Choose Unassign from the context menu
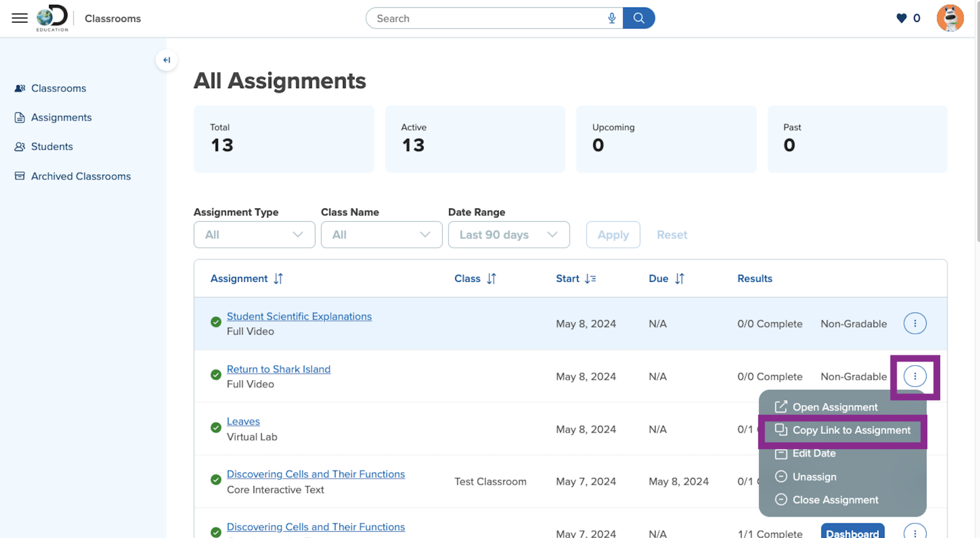Screen dimensions: 980x538 [814, 477]
